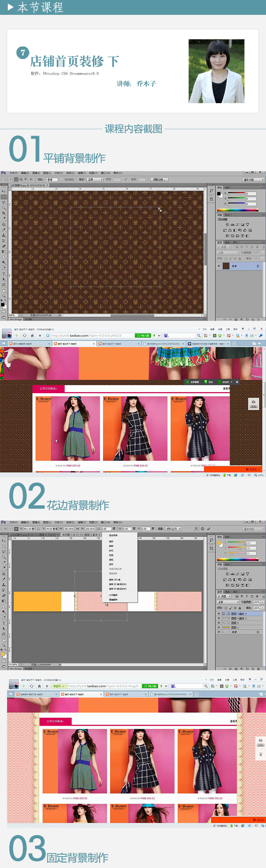Screen dimensions: 266x868
Task: Click 12月25日新品 link in pink-lace browser
Action: click(55, 721)
